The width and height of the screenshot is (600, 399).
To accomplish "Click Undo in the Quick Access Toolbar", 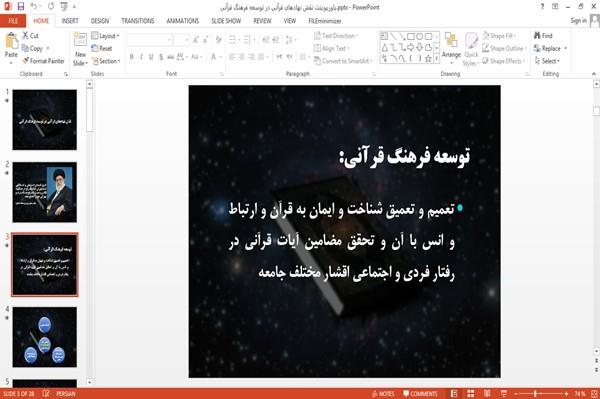I will tap(34, 6).
